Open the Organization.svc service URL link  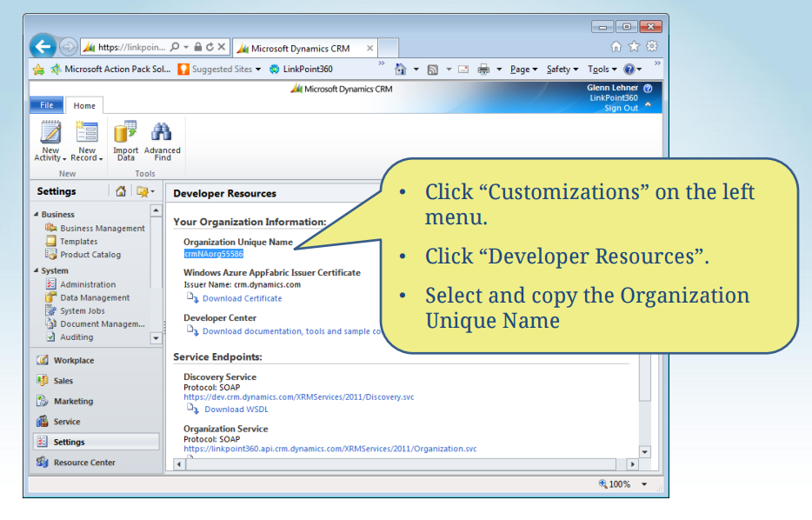(x=329, y=449)
